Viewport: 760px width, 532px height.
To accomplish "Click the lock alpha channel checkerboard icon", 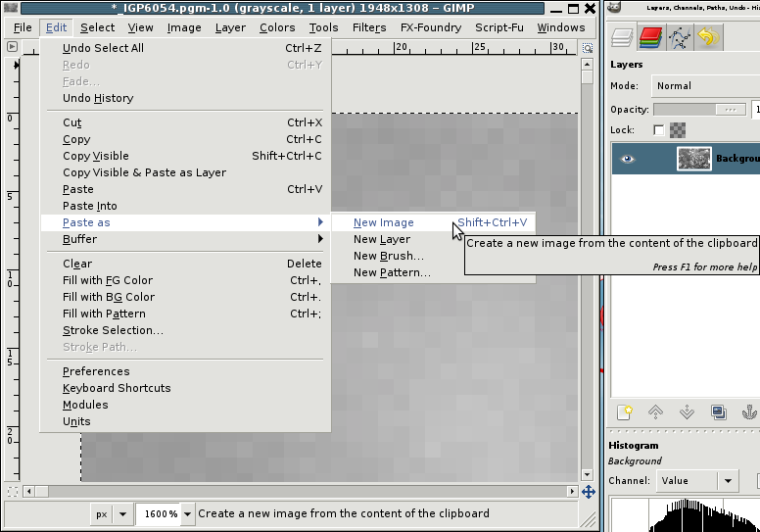I will point(678,130).
